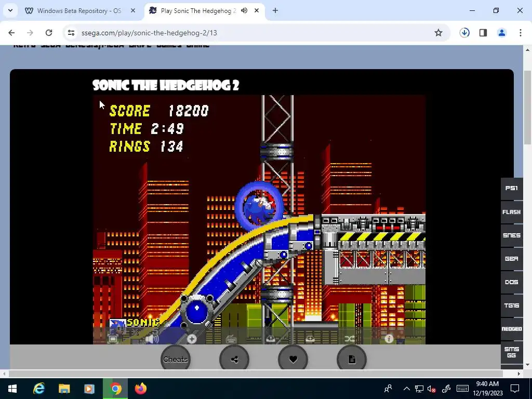Open File Explorer from taskbar
Image resolution: width=532 pixels, height=399 pixels.
[64, 389]
